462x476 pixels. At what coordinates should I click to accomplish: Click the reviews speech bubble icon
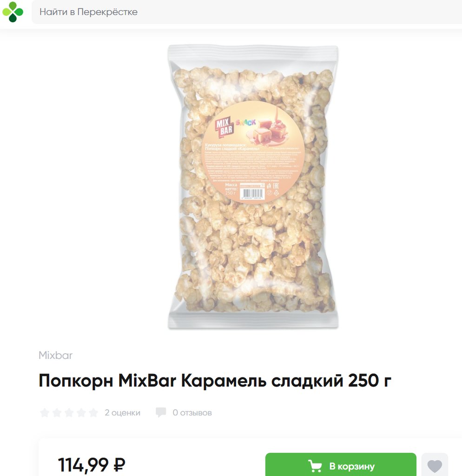[161, 412]
